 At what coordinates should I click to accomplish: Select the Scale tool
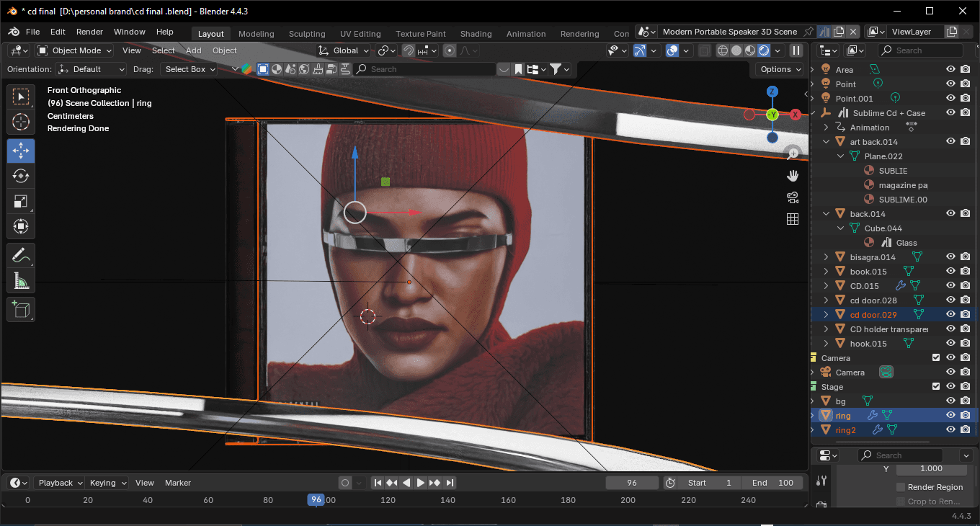(21, 201)
